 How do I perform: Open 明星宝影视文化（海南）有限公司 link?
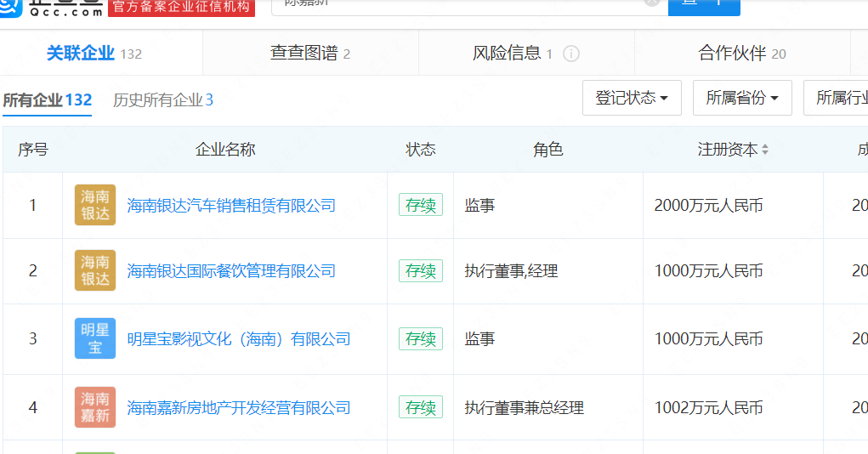tap(239, 339)
